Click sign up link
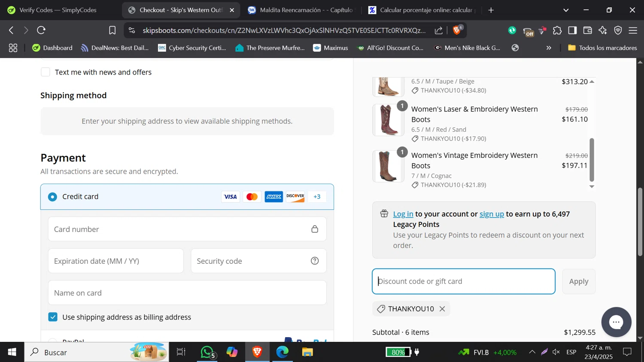 (492, 214)
